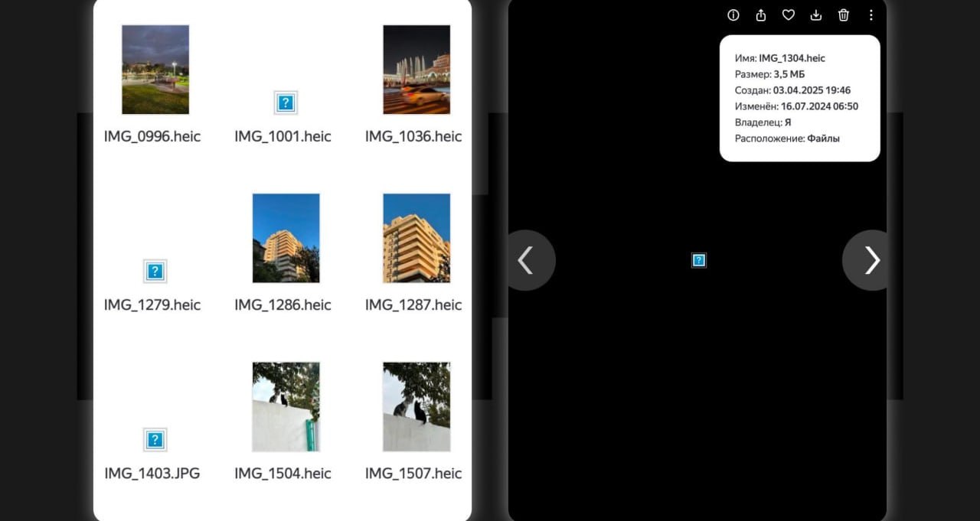Download the IMG_1304.heic file

[816, 15]
